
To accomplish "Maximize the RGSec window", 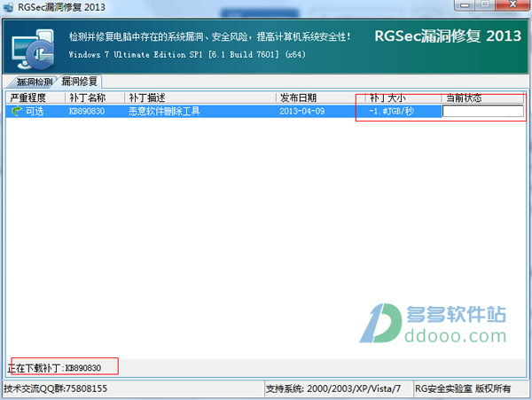I will tap(485, 4).
